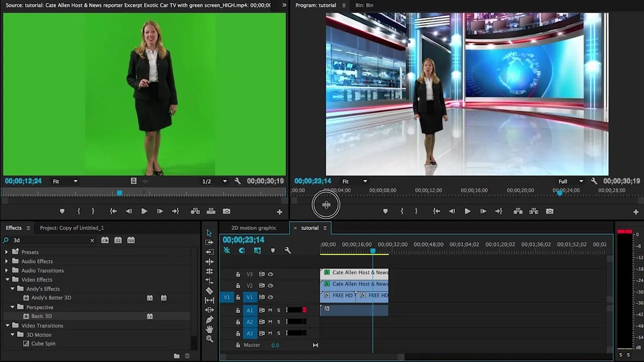Open Program: tutorial panel menu
644x362 pixels.
point(344,5)
